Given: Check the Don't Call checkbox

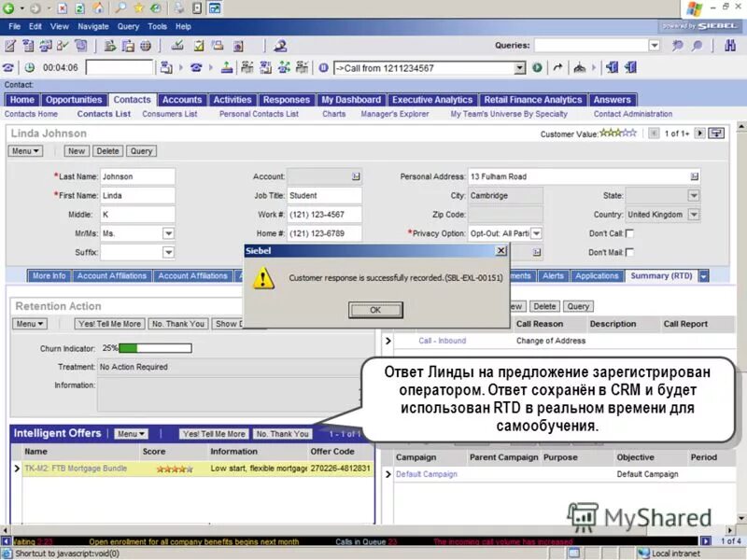Looking at the screenshot, I should [x=629, y=233].
